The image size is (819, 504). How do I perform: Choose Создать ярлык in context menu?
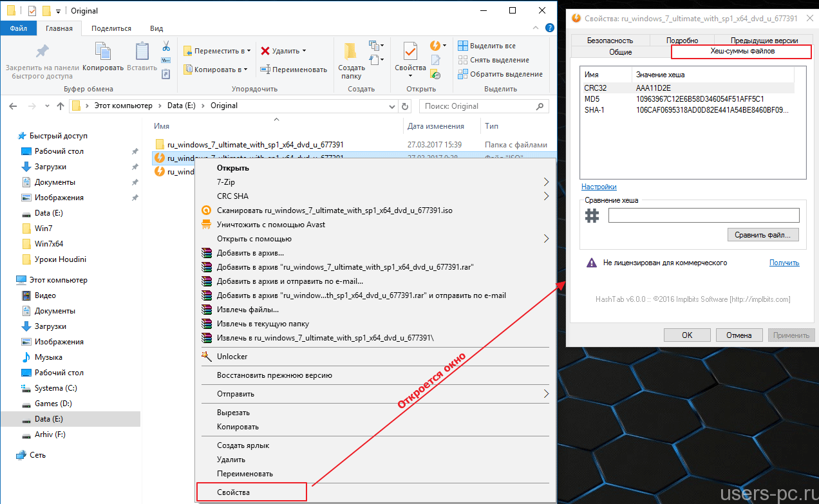click(375, 445)
